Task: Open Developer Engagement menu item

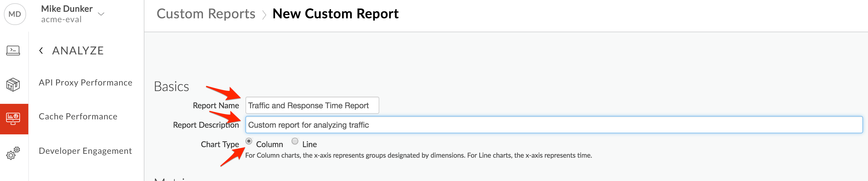Action: [x=85, y=151]
